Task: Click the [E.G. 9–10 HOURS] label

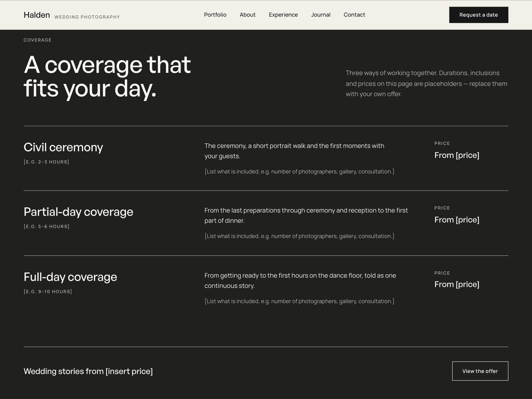Action: 48,292
